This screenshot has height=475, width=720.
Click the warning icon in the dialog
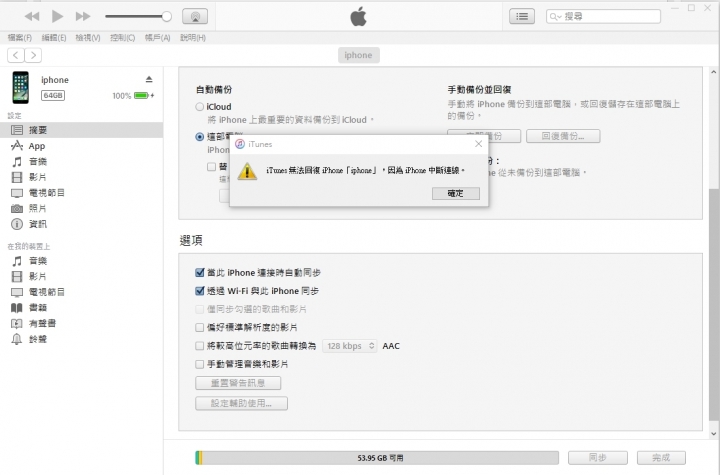tap(247, 171)
